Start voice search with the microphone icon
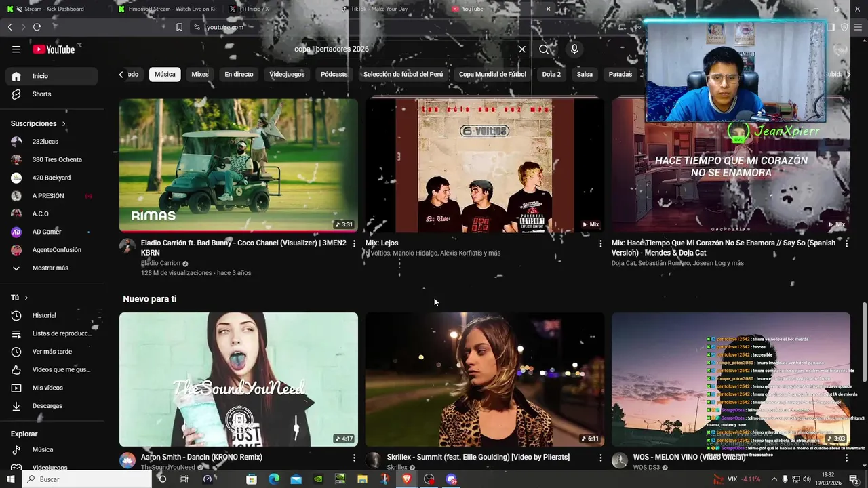 point(574,49)
